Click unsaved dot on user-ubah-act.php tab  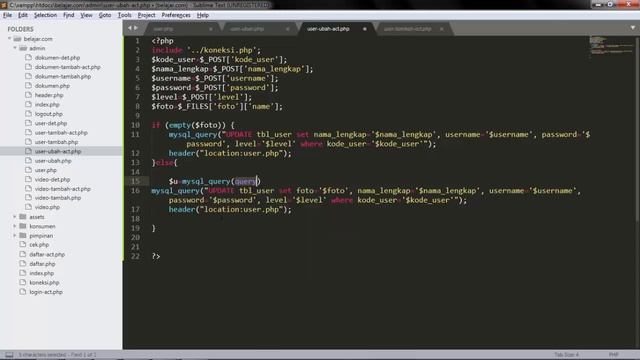[364, 29]
